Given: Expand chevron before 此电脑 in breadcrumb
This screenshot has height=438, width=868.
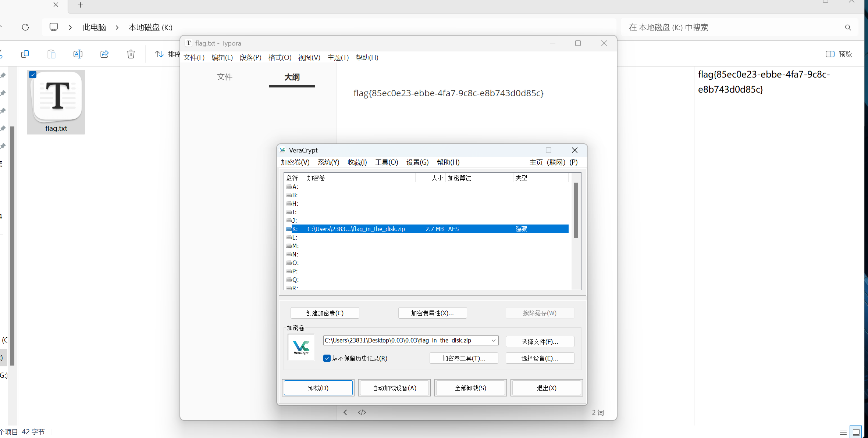Looking at the screenshot, I should pos(70,28).
